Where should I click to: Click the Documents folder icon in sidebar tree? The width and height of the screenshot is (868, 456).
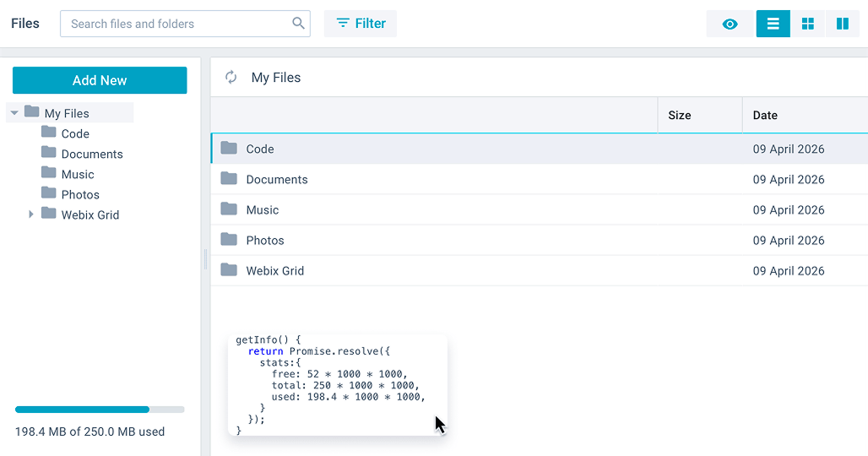tap(49, 154)
